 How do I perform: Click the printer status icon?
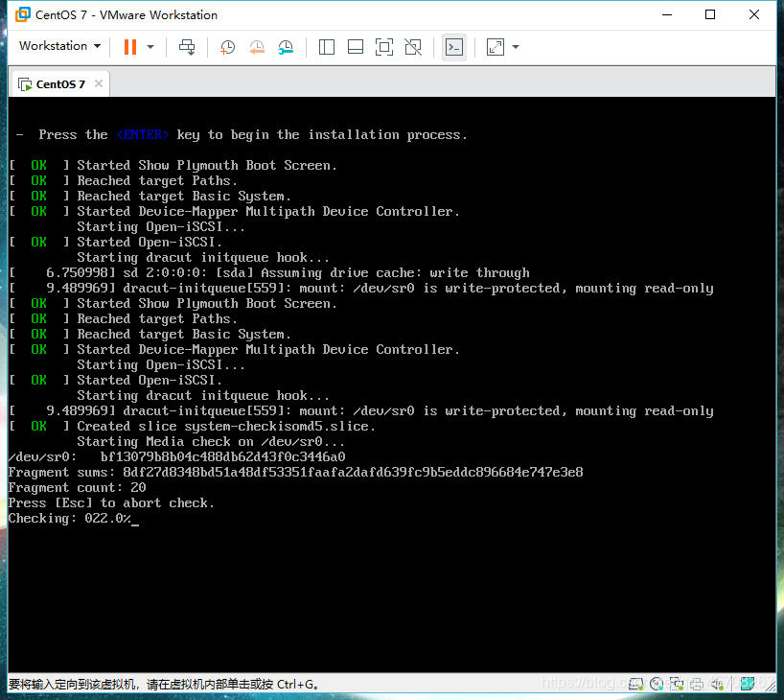point(697,684)
